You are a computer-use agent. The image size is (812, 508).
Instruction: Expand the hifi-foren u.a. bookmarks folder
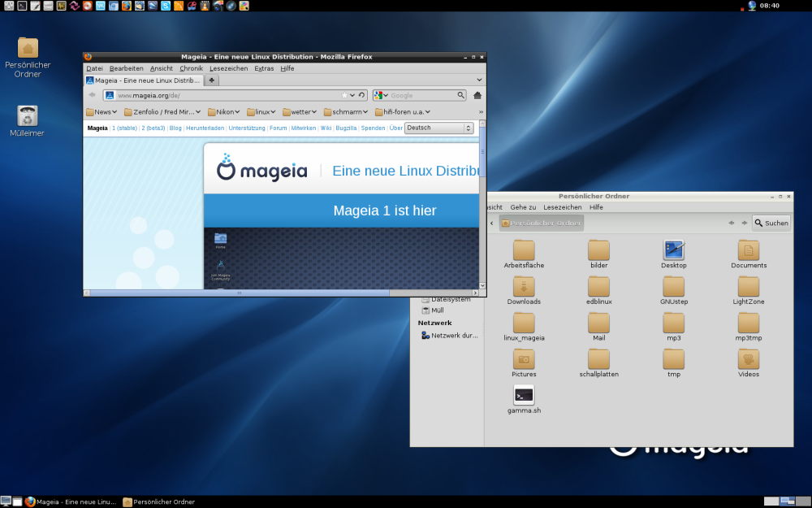[403, 112]
